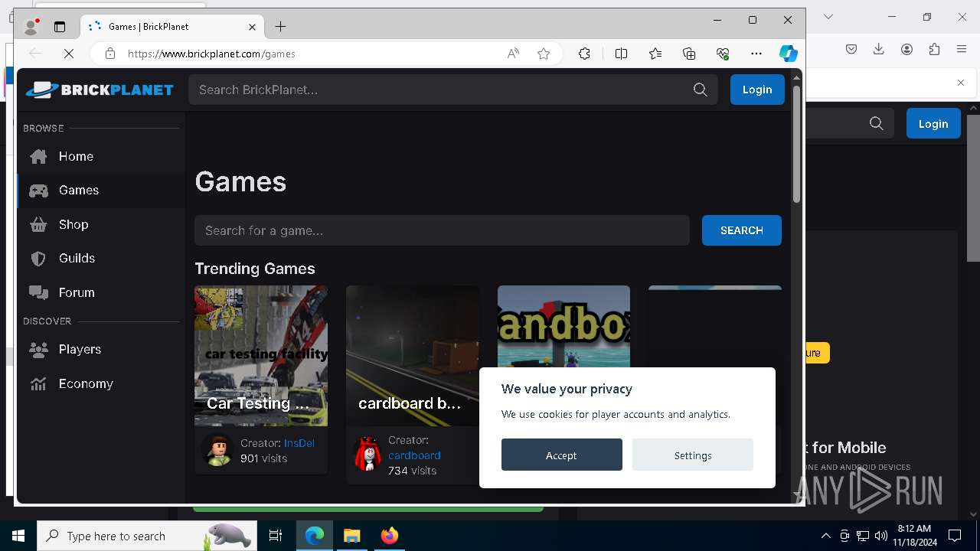Stop loading the page in Edge
The height and width of the screenshot is (551, 980).
(68, 54)
